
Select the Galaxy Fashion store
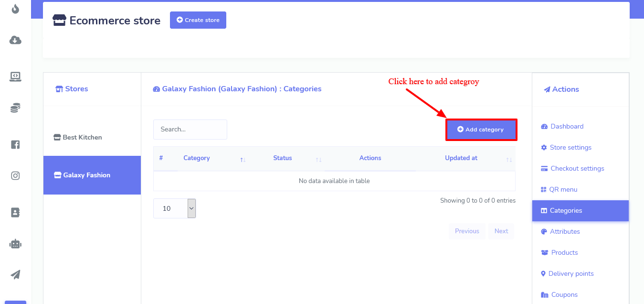click(92, 175)
